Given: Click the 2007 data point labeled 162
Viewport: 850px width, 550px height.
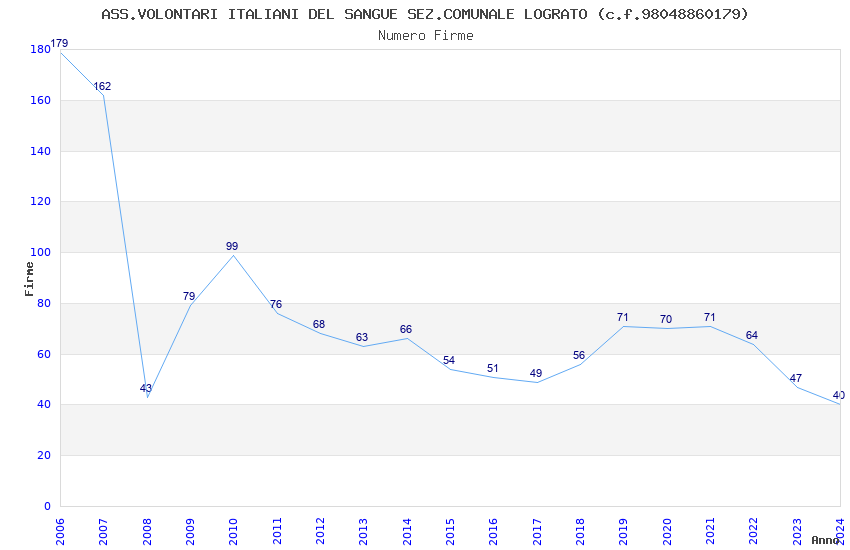Looking at the screenshot, I should pos(103,95).
